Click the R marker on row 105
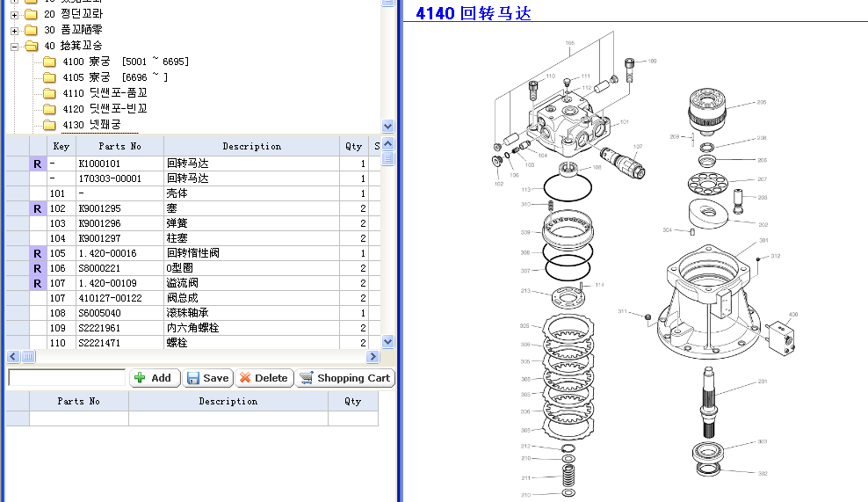The width and height of the screenshot is (868, 502). click(x=37, y=253)
